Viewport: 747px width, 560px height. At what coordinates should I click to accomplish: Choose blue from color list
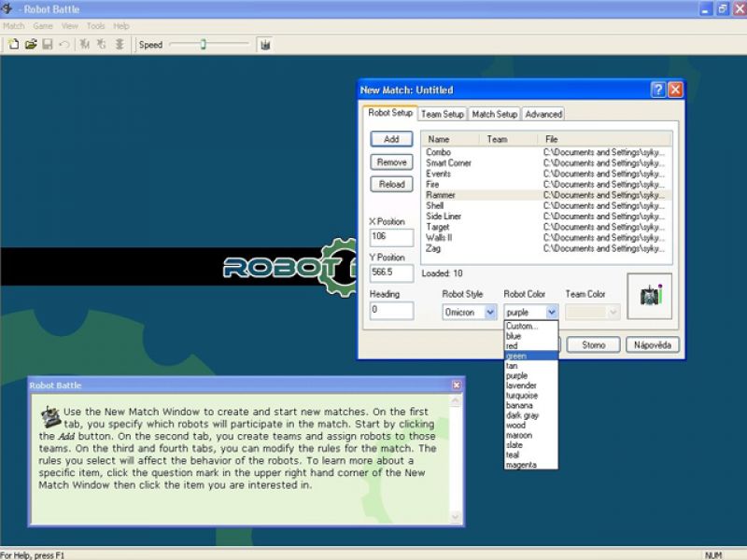[530, 336]
